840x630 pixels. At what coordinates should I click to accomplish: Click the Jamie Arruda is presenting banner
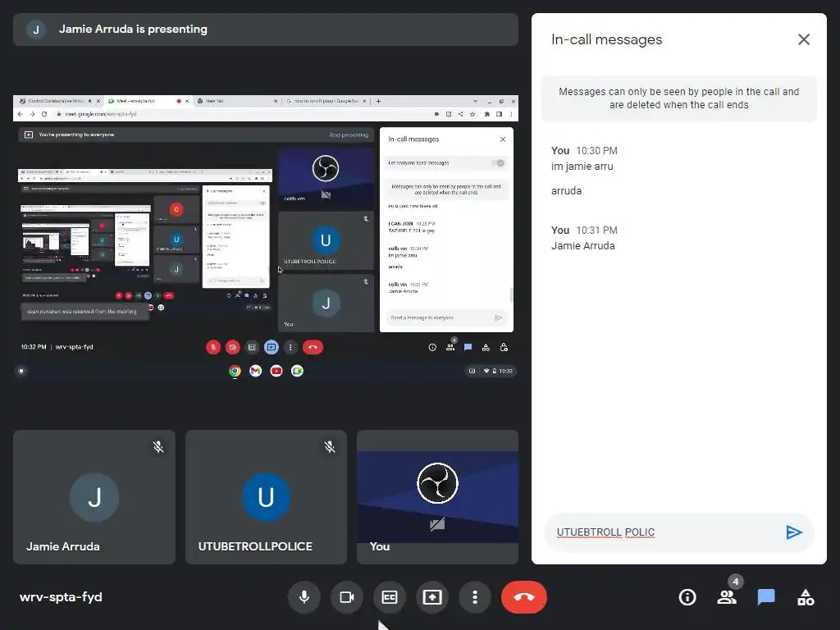(266, 30)
